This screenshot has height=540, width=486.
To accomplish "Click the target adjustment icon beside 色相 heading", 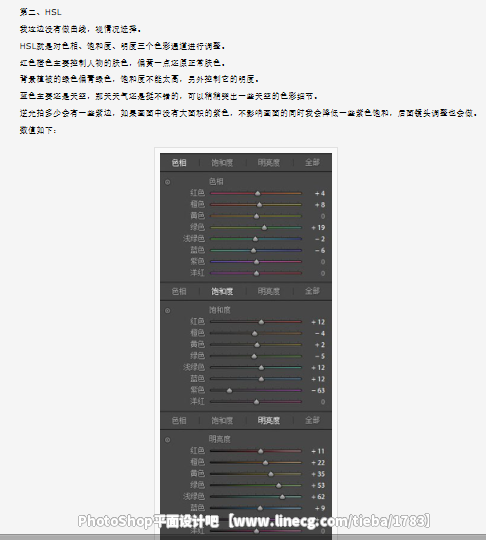I will click(167, 182).
